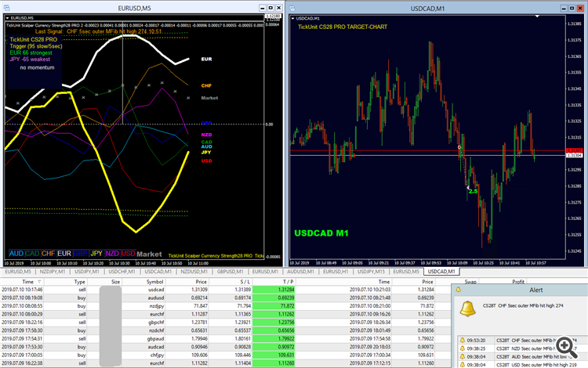Expand one-click trading arrow on EURUSD,M5 chart

point(8,18)
